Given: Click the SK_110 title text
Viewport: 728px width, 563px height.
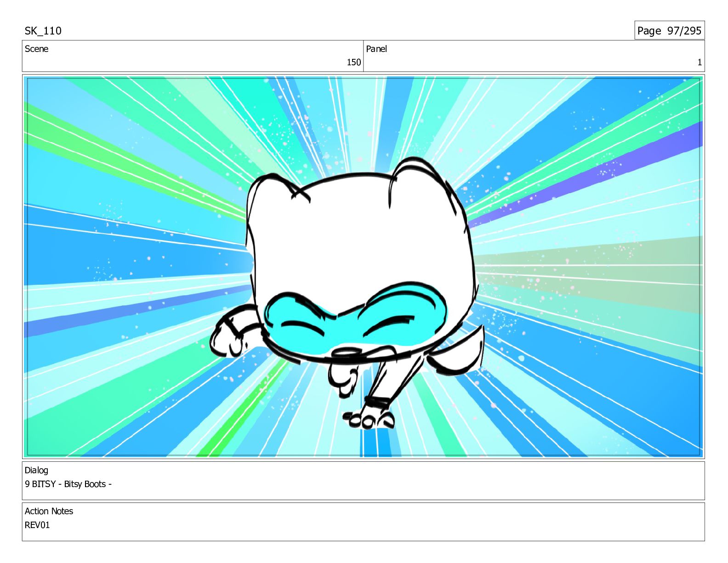Looking at the screenshot, I should [x=43, y=31].
